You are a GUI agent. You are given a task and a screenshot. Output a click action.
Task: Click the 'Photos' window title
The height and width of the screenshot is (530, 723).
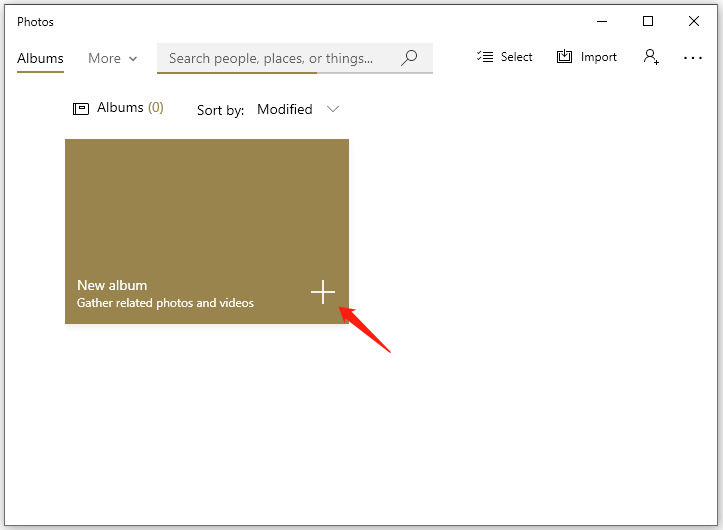(x=36, y=22)
